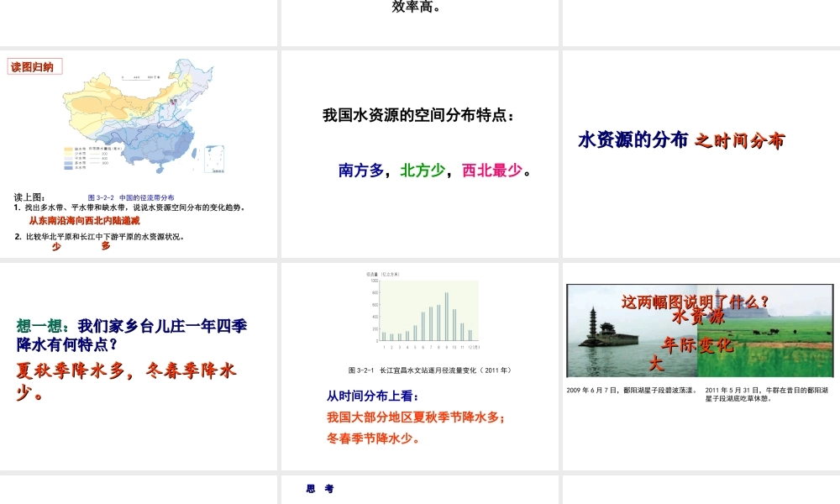Click the text 冬春季节降水少
This screenshot has height=504, width=840.
coord(374,438)
